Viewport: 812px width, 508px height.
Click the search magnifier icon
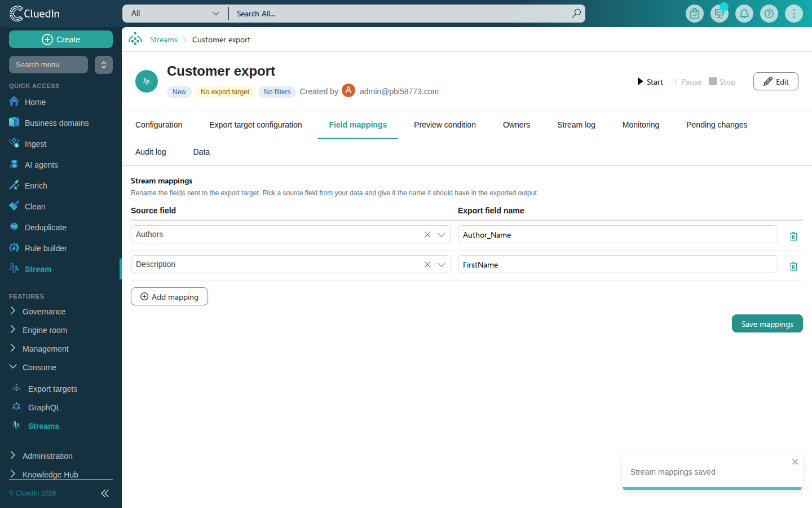pos(576,14)
